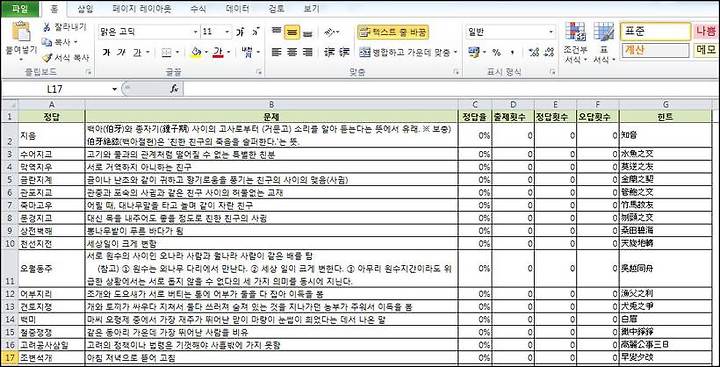Align text left
The height and width of the screenshot is (367, 720).
pyautogui.click(x=276, y=52)
